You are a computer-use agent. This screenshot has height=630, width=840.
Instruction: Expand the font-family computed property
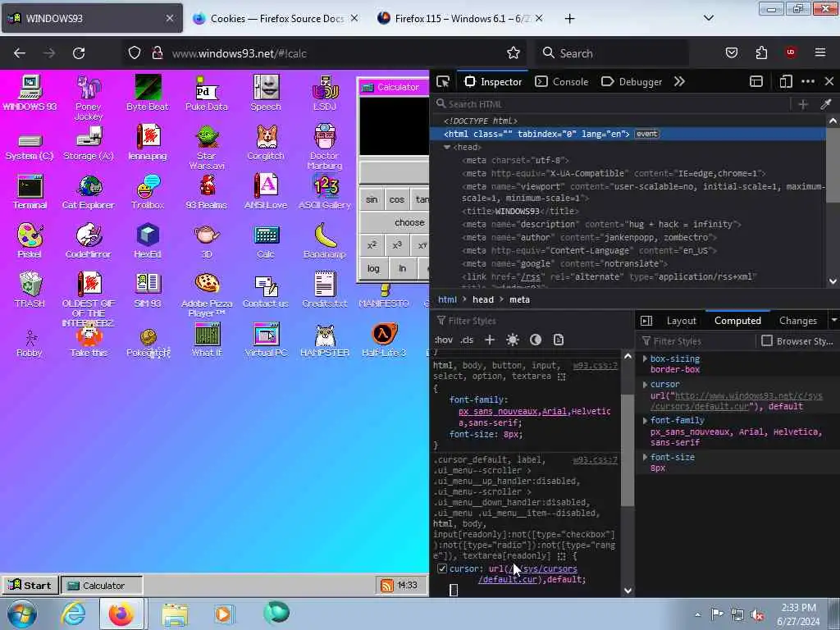click(645, 421)
